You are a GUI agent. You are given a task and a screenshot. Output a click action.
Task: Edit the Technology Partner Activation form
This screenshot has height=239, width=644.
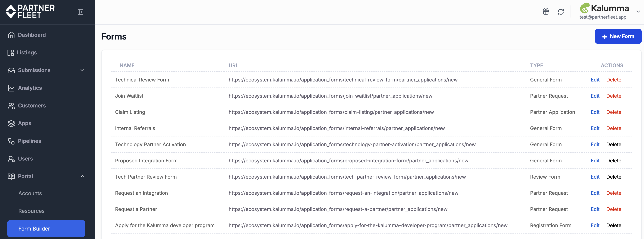click(595, 144)
